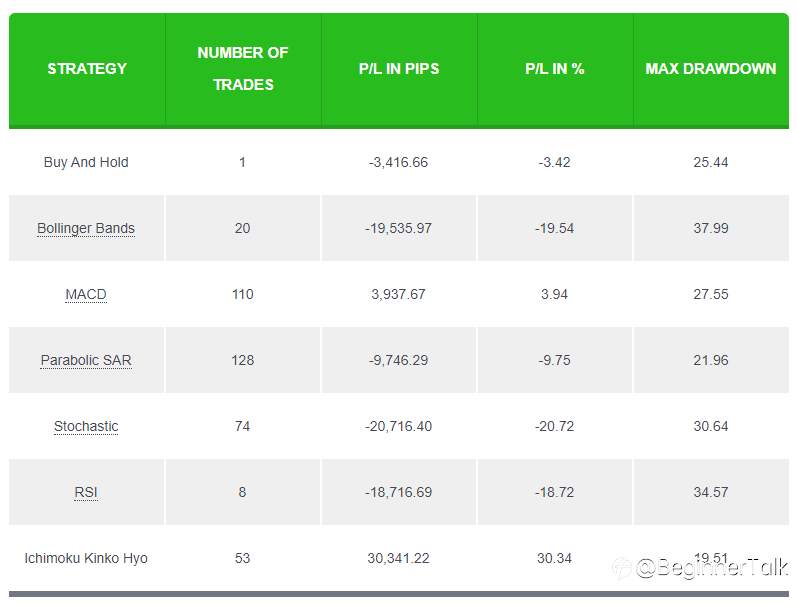This screenshot has height=606, width=797.
Task: Click the -20.72 percent cell
Action: tap(555, 426)
